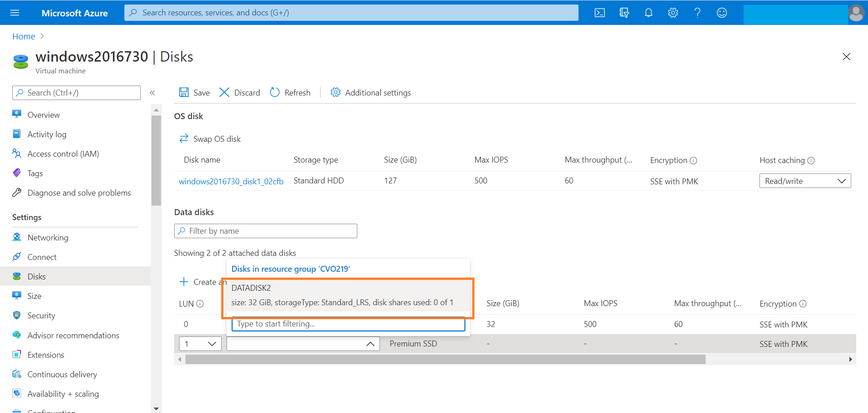Select Networking in the Settings menu

tap(48, 238)
